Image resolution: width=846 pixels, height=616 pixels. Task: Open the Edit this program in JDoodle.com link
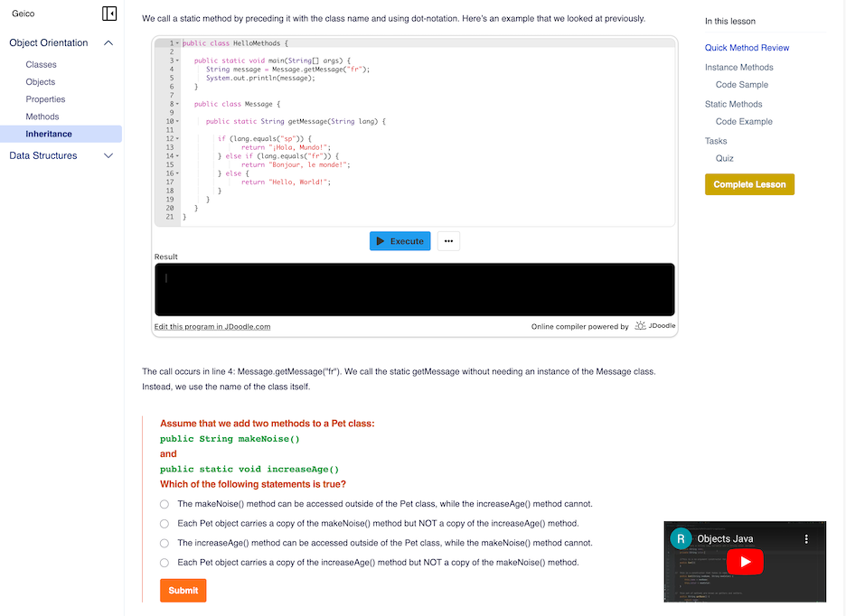pyautogui.click(x=212, y=326)
